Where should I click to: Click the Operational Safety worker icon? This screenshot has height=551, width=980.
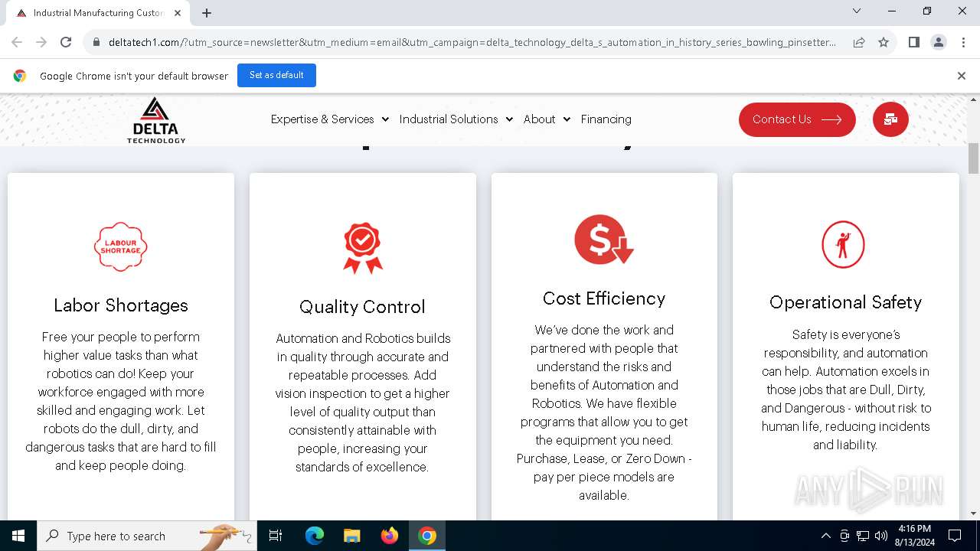pos(843,245)
